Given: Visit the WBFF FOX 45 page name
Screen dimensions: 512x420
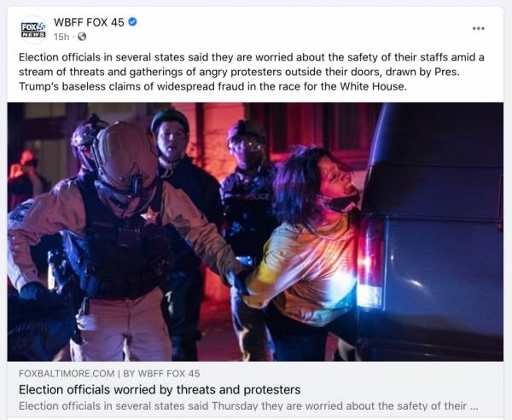Looking at the screenshot, I should point(89,22).
